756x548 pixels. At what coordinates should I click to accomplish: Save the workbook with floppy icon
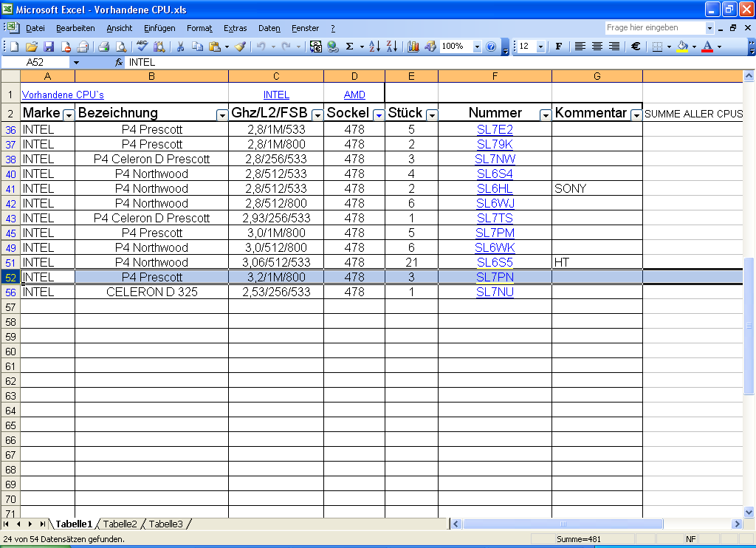click(49, 47)
